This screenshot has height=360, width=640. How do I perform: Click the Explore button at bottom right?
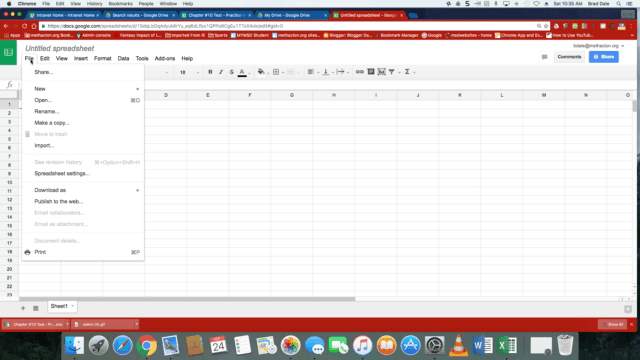[628, 309]
